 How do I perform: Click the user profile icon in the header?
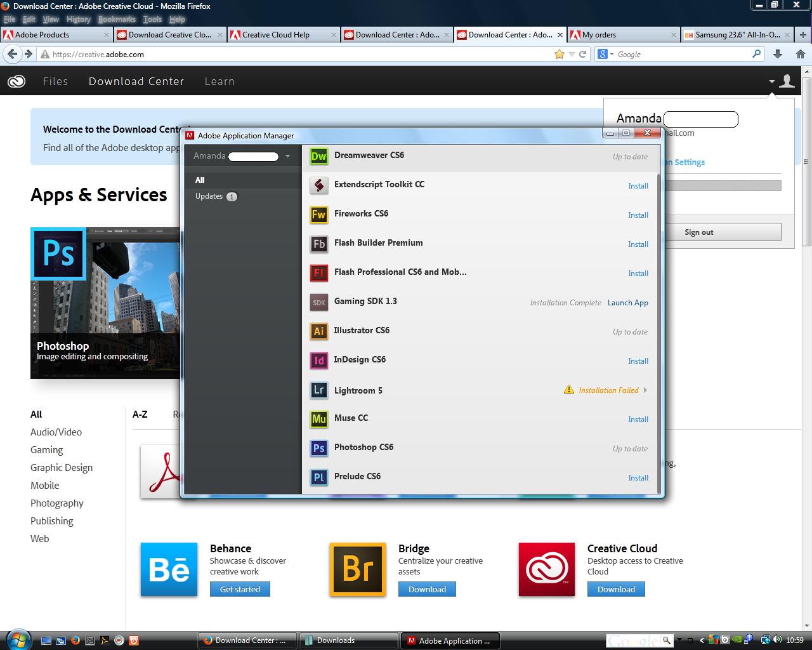[787, 81]
